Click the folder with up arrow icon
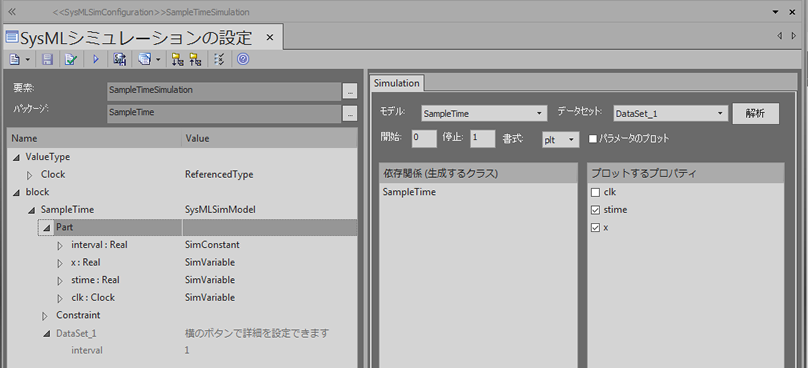The image size is (808, 368). point(195,60)
